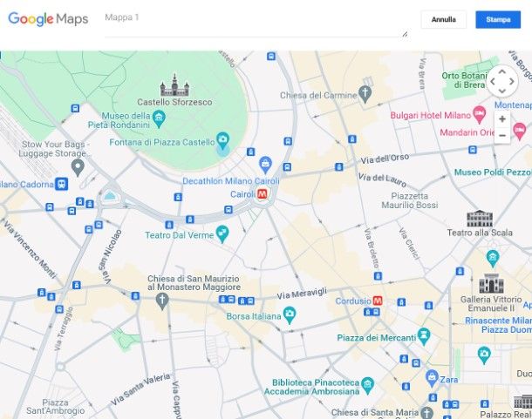Click the Via Santa Valeria street label
The image size is (532, 419).
click(x=140, y=389)
